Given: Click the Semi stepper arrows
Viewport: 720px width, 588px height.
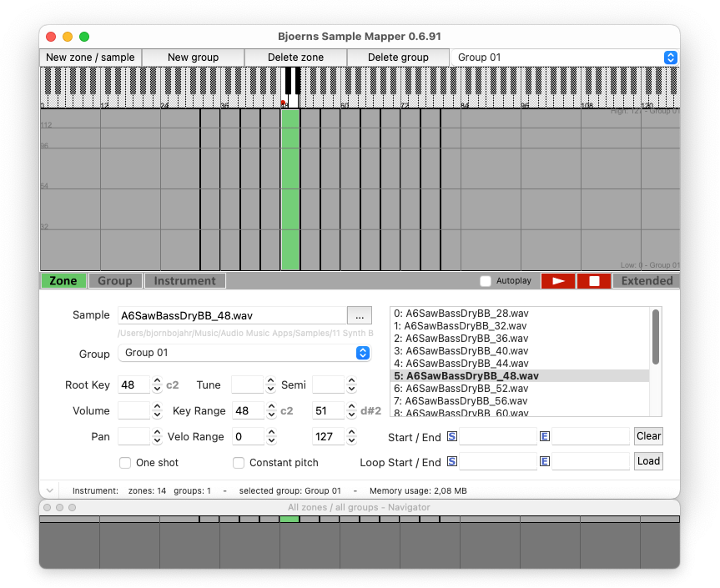Looking at the screenshot, I should click(x=351, y=385).
